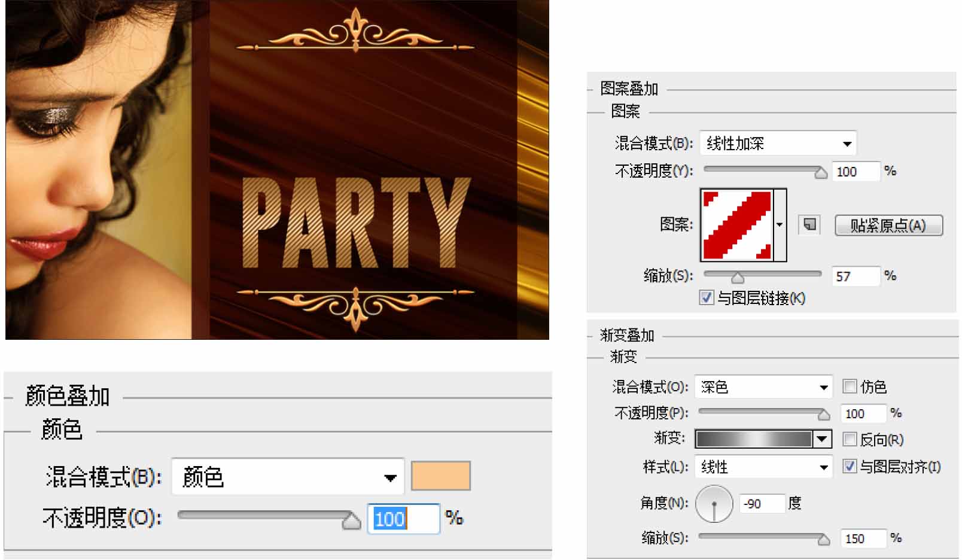Enable the 反向(R) reverse checkbox

click(850, 439)
